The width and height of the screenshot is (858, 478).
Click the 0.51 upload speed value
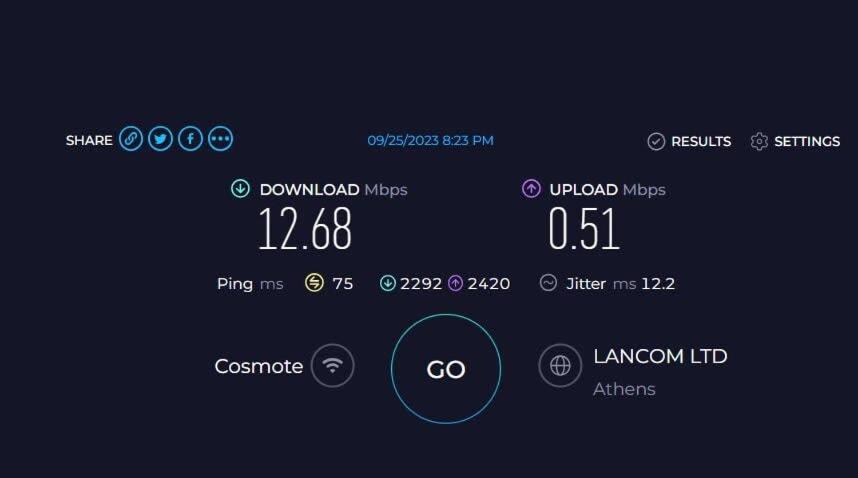coord(584,229)
